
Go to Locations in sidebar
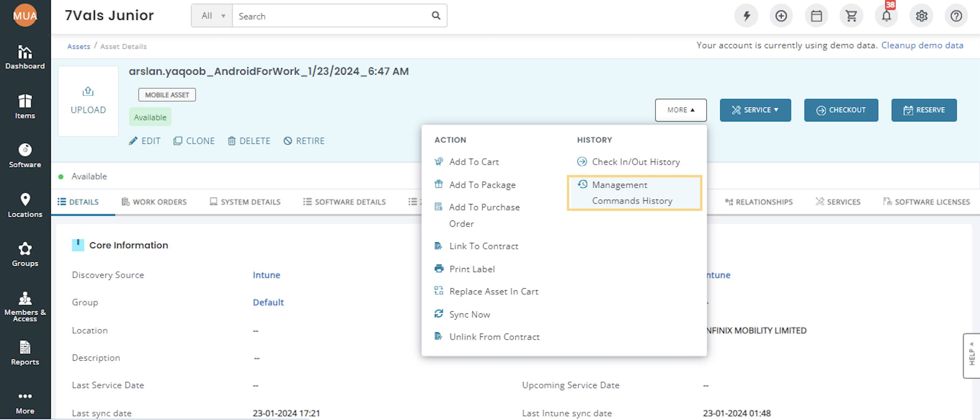[x=25, y=205]
